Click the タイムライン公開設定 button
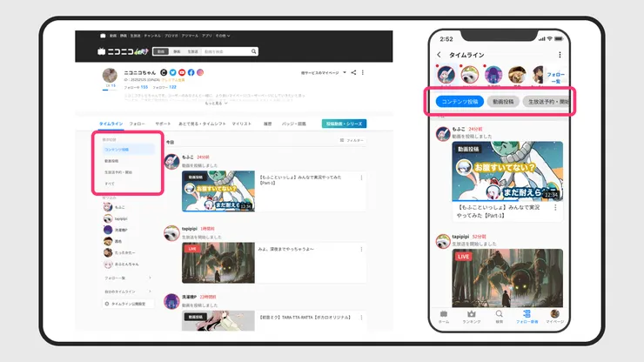The width and height of the screenshot is (644, 362). click(x=128, y=304)
